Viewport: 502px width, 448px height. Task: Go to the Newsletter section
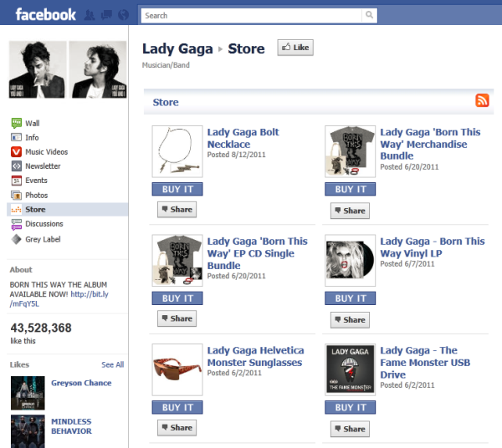point(43,166)
